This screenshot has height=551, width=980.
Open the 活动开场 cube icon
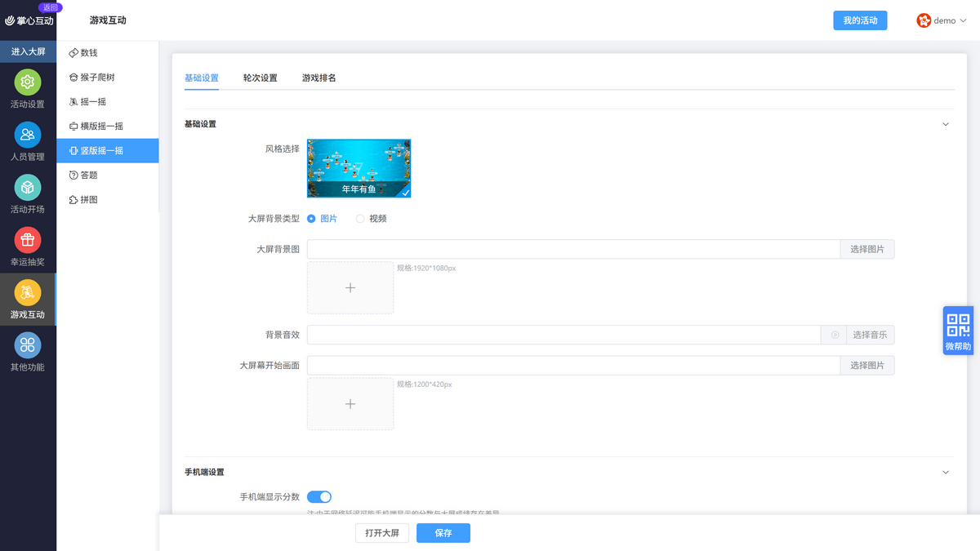tap(28, 188)
